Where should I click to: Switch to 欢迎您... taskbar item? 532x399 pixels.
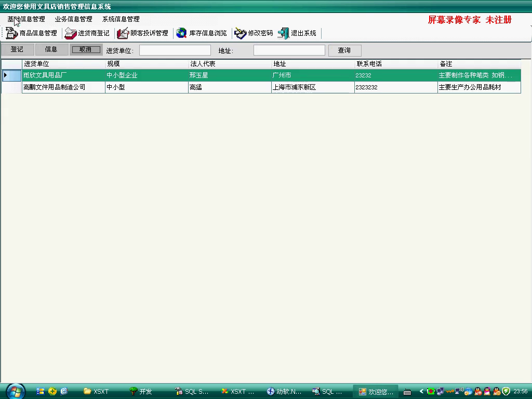[x=376, y=392]
